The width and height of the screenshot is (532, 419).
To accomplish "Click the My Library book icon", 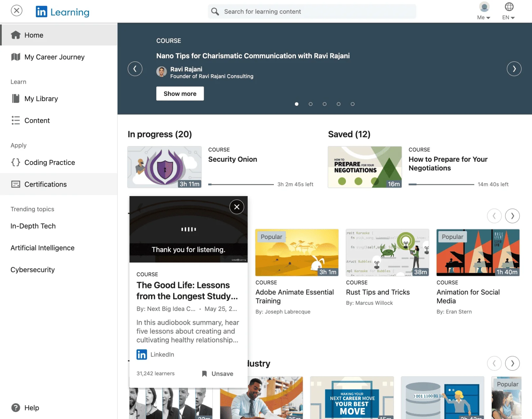I will 16,99.
